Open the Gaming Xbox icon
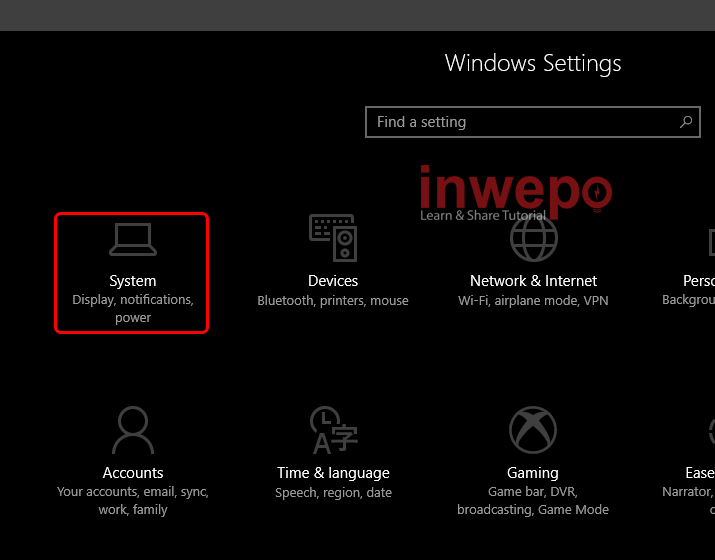This screenshot has height=560, width=715. pos(533,430)
